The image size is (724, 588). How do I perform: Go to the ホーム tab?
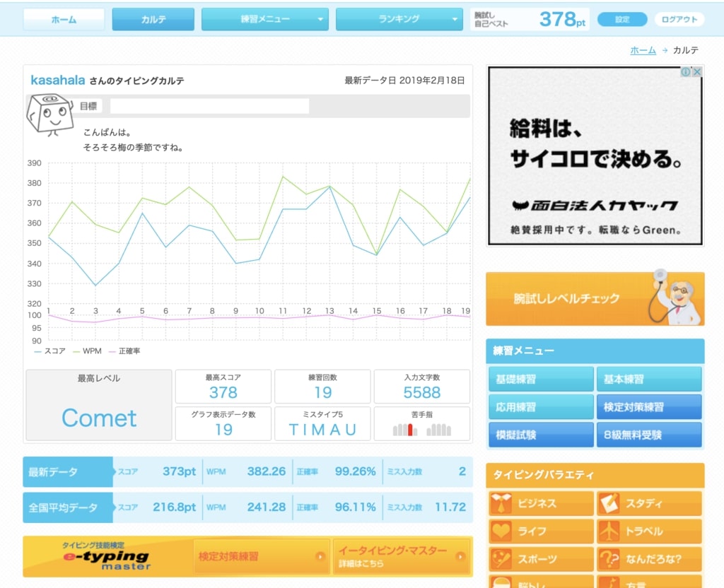click(x=64, y=20)
